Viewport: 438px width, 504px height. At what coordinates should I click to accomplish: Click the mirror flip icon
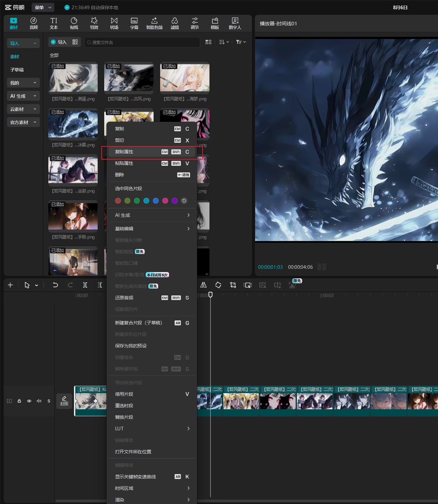click(204, 285)
